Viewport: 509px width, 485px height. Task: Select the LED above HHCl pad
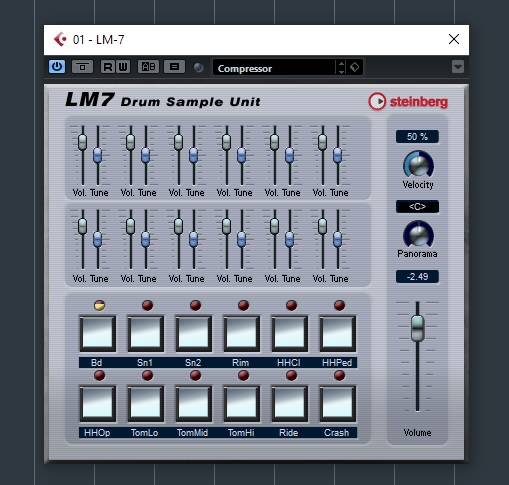click(x=291, y=305)
